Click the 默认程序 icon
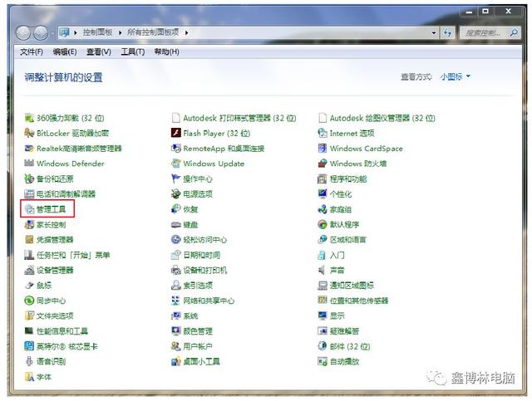532x401 pixels. [x=323, y=224]
